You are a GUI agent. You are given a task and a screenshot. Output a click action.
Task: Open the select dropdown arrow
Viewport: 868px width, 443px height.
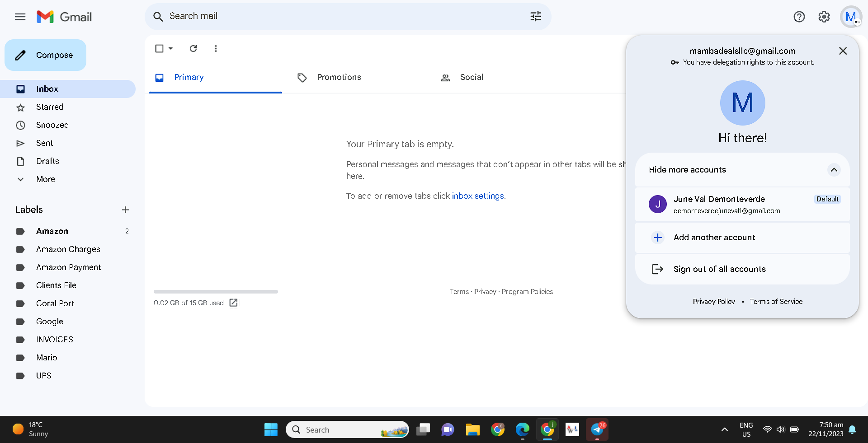170,48
